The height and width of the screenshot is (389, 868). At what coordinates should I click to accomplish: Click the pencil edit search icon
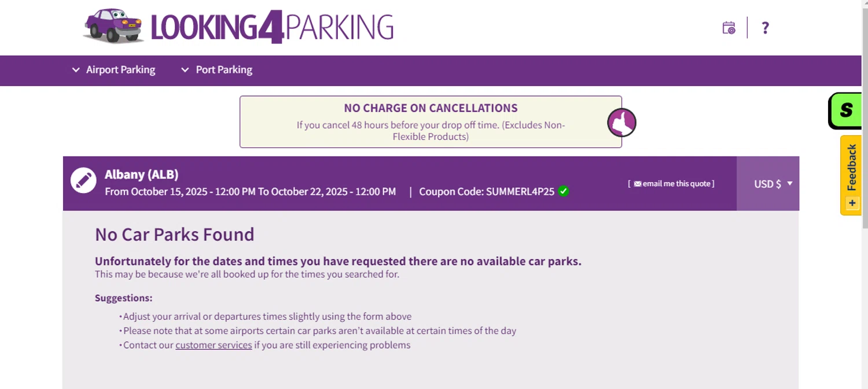[83, 181]
